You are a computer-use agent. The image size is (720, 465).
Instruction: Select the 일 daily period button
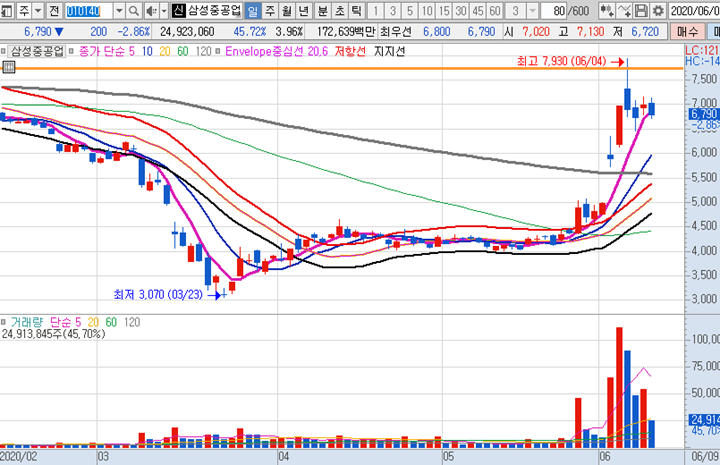click(x=253, y=11)
